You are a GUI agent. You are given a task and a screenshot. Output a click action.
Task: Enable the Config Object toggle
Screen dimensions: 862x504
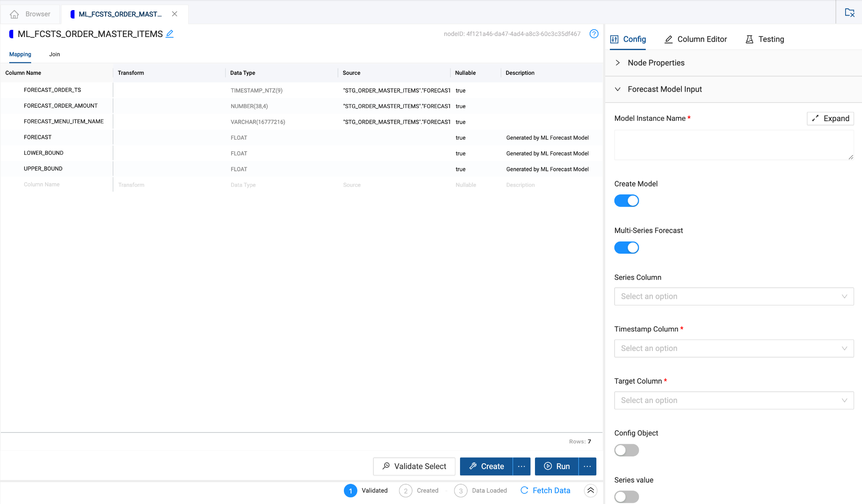point(627,450)
